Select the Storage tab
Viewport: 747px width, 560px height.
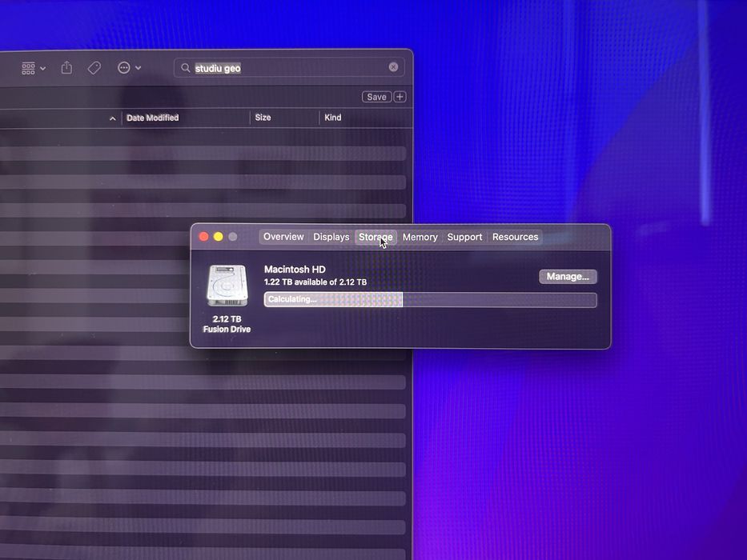376,237
